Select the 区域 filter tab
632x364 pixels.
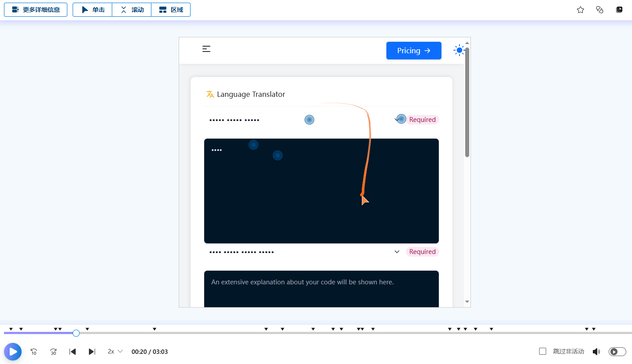[171, 10]
